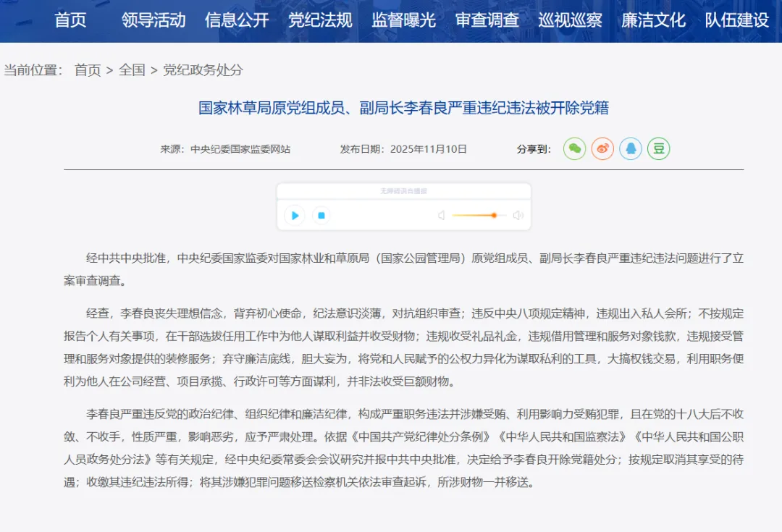Image resolution: width=782 pixels, height=532 pixels.
Task: Go to 党纪政务处分 breadcrumb link
Action: tap(203, 69)
